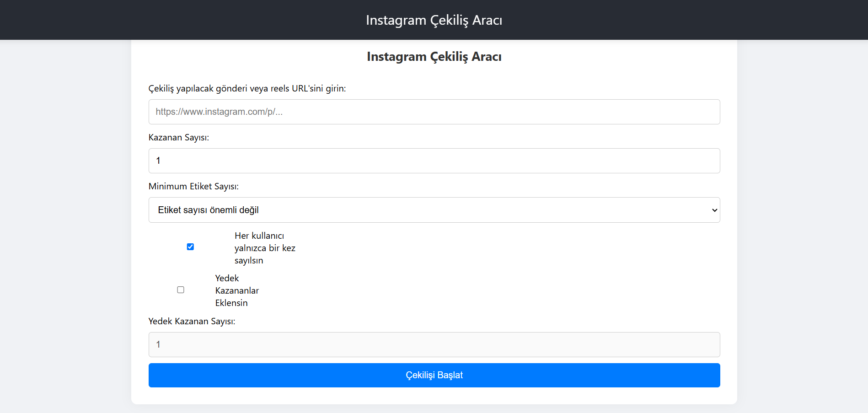The width and height of the screenshot is (868, 413).
Task: Click the bold 'Instagram Çekiliş Aracı' heading in the card
Action: [434, 56]
